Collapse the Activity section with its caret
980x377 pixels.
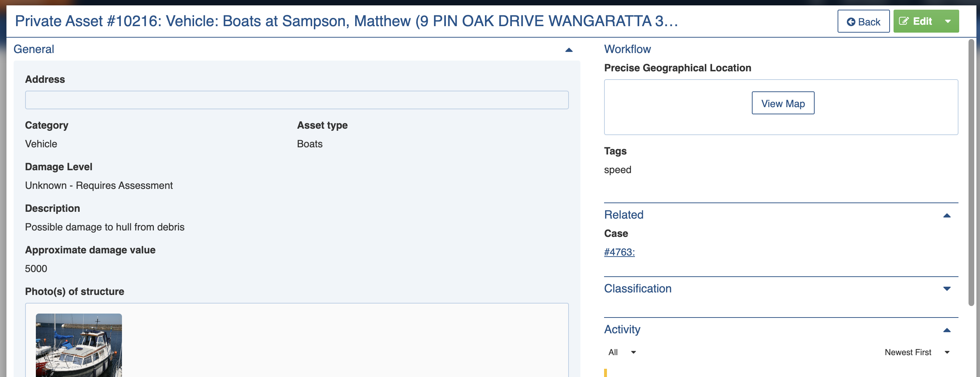tap(947, 330)
